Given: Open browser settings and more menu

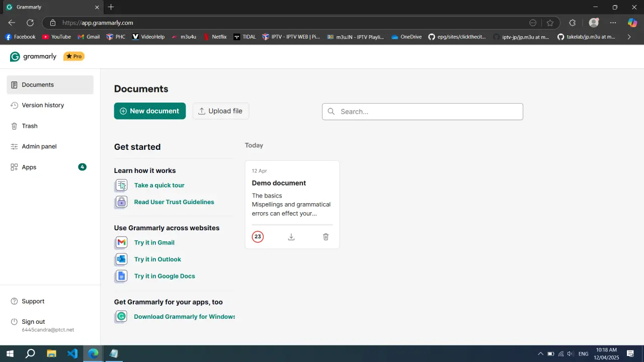Looking at the screenshot, I should tap(613, 23).
